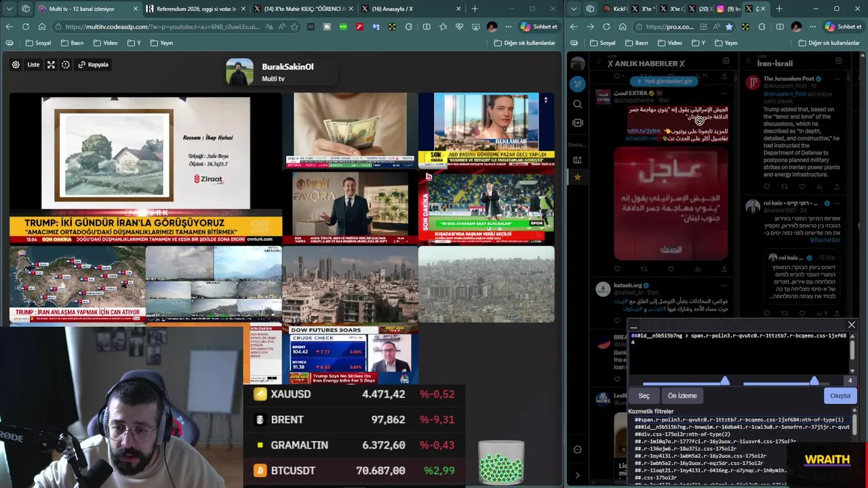Open the Turkey map channel thumbnail

click(77, 284)
